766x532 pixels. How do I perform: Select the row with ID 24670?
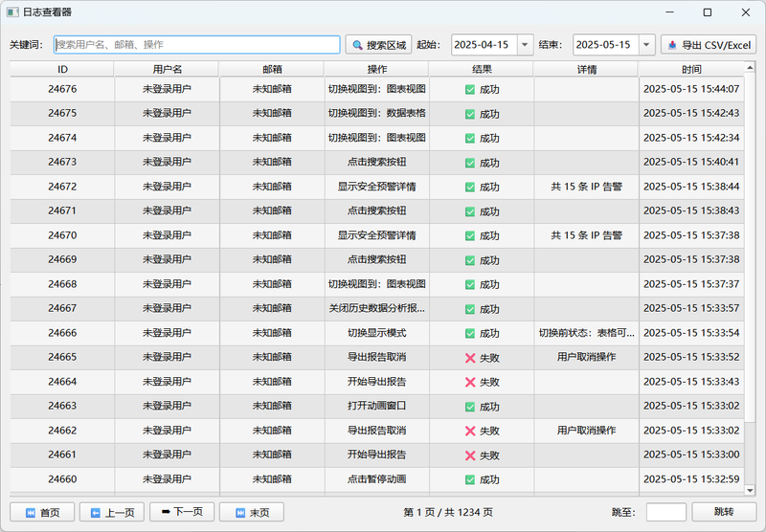(62, 235)
